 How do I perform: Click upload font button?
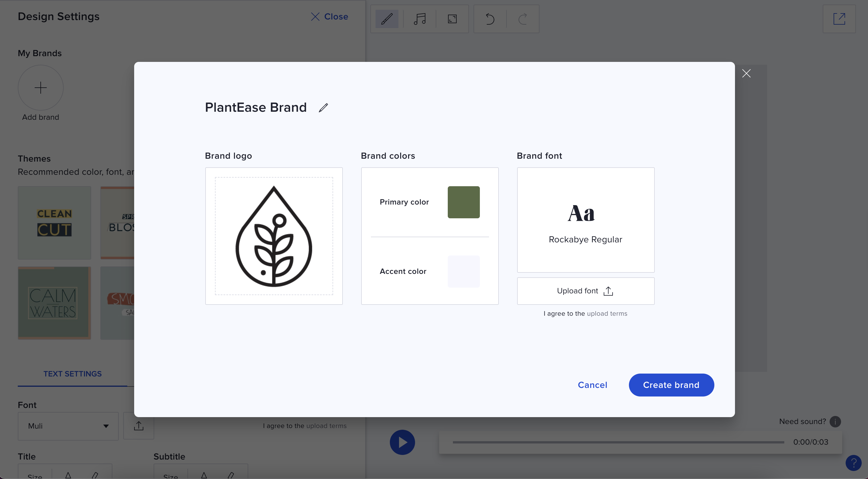coord(585,291)
